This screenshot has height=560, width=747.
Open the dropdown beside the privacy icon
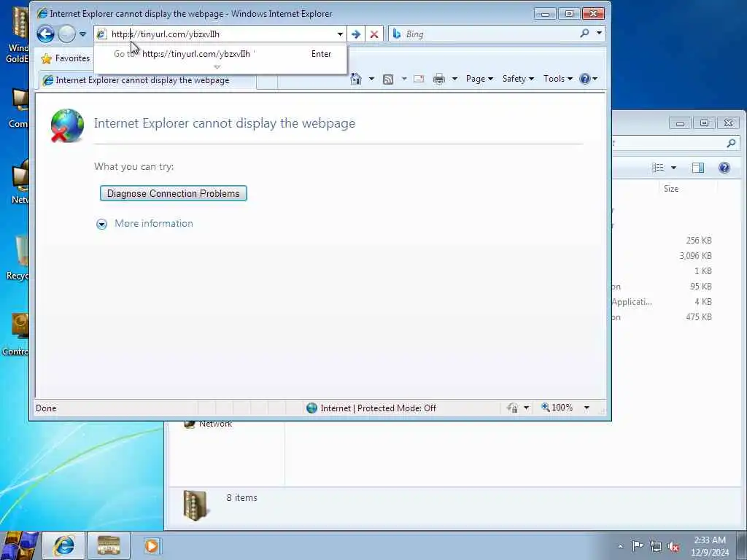[527, 408]
